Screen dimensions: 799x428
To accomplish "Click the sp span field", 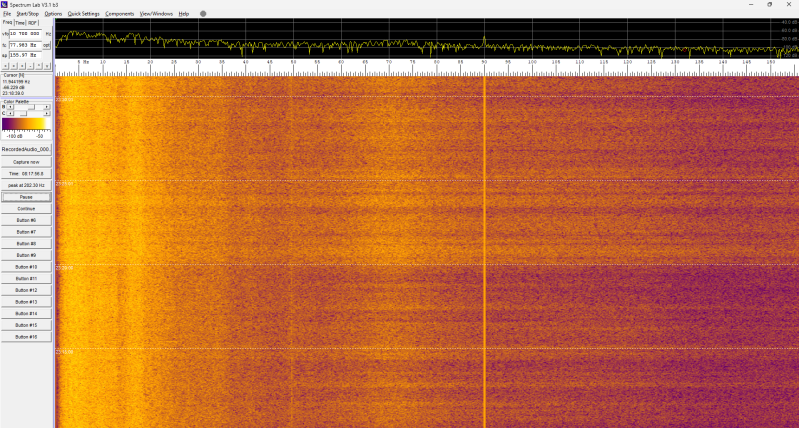I will point(25,55).
